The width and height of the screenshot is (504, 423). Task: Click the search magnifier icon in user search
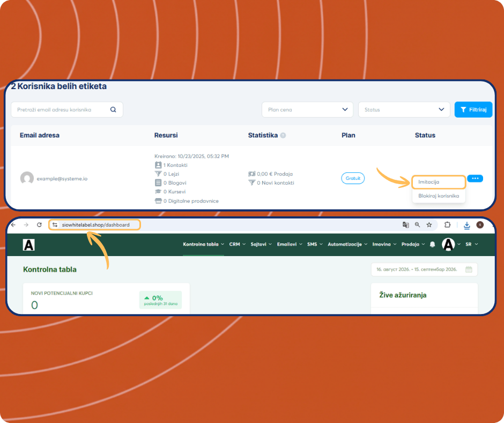(113, 110)
